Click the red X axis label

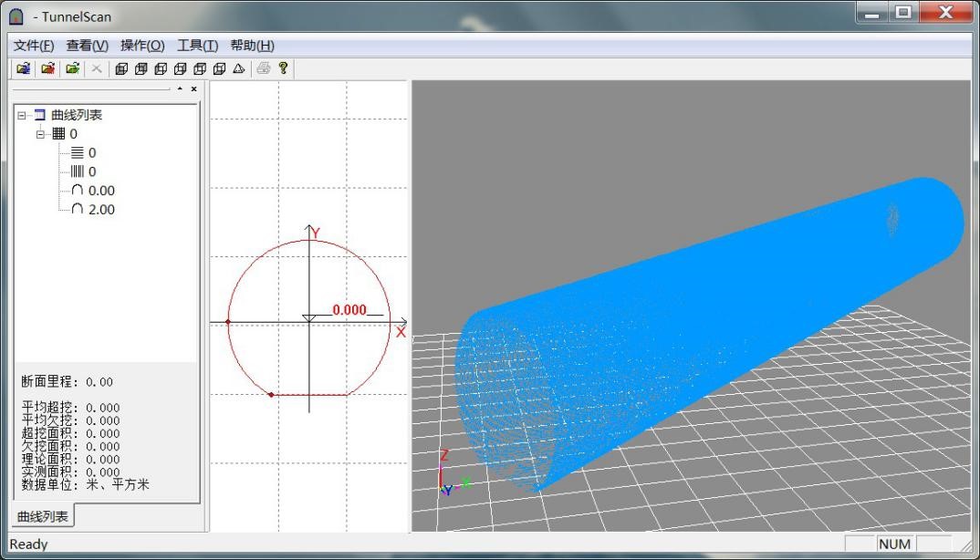(x=401, y=333)
